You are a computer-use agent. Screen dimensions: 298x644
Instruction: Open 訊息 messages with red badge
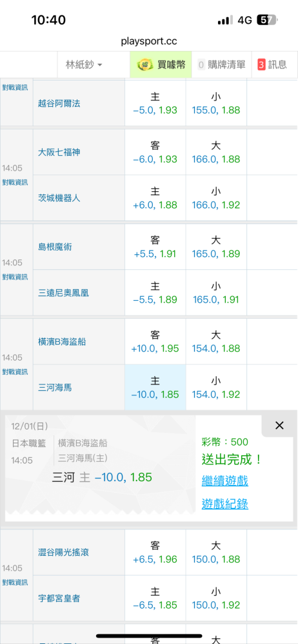(x=275, y=64)
